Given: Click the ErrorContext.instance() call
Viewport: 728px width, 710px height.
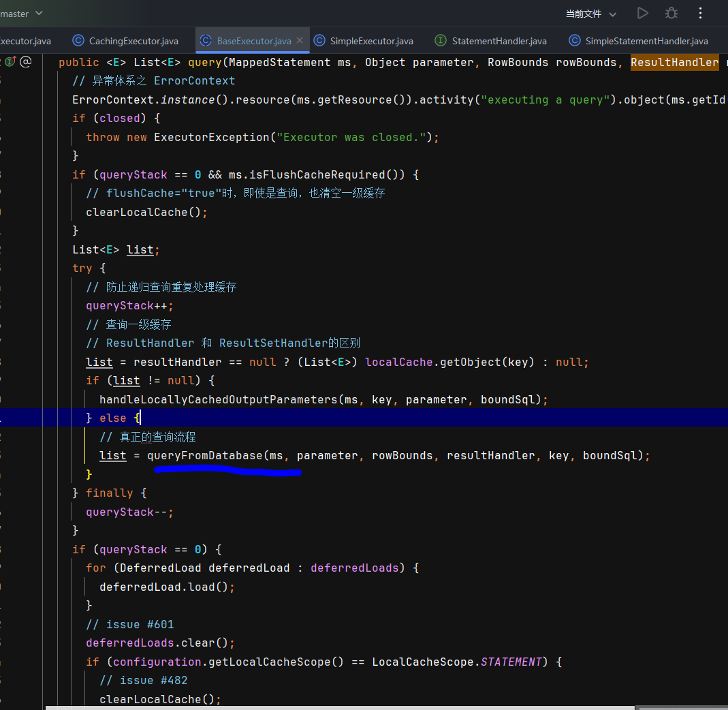Looking at the screenshot, I should [x=150, y=100].
